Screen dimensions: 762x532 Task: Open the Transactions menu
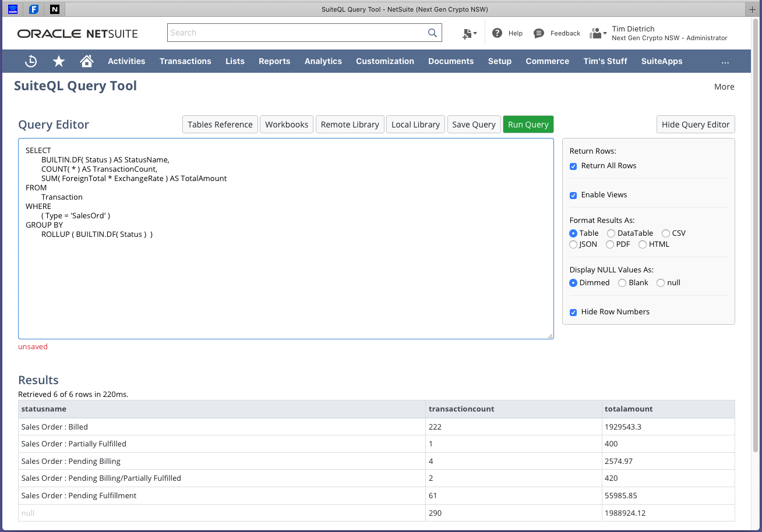[185, 61]
